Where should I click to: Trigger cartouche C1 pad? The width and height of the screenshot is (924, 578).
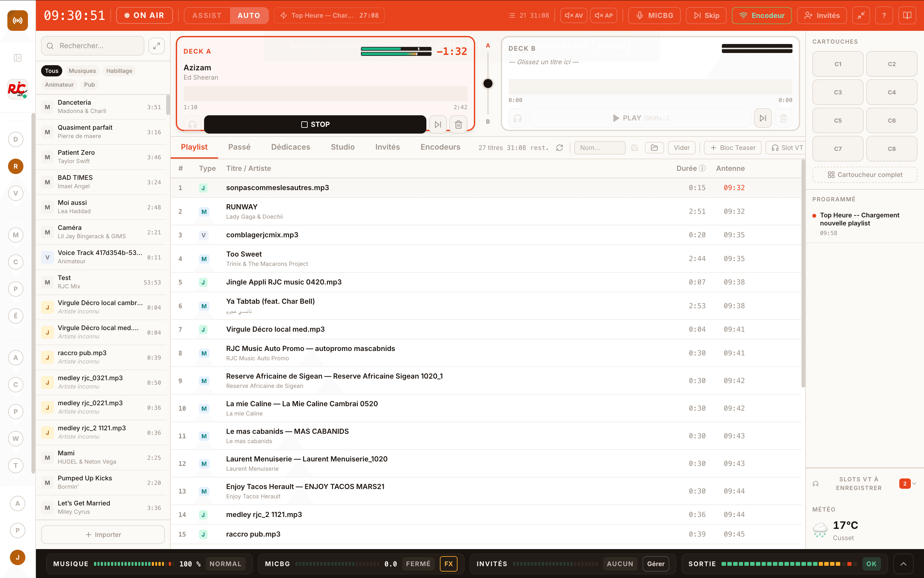tap(838, 64)
